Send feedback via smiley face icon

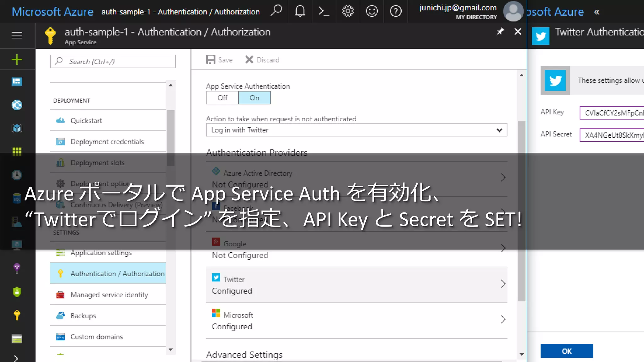point(372,11)
